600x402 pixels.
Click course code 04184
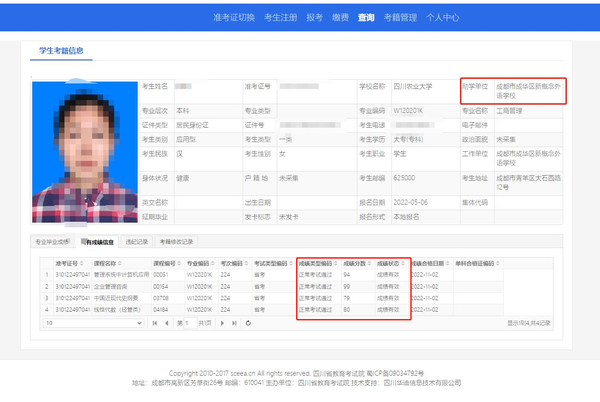coord(161,309)
